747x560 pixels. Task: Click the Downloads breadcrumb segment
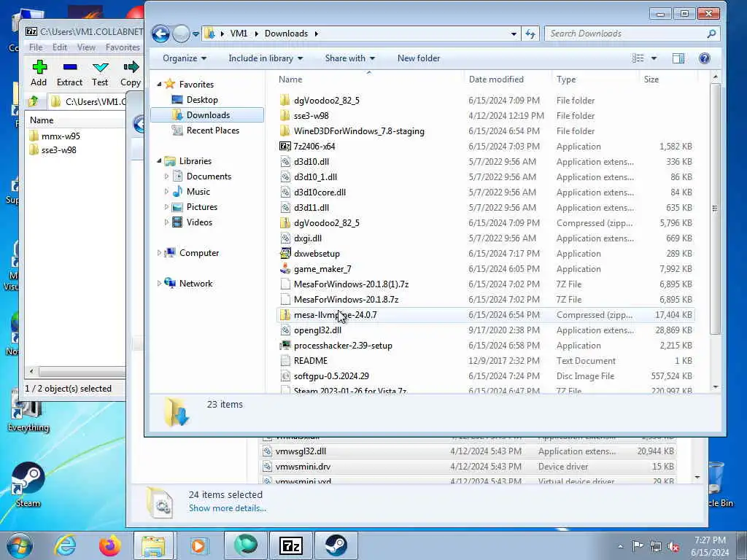286,34
